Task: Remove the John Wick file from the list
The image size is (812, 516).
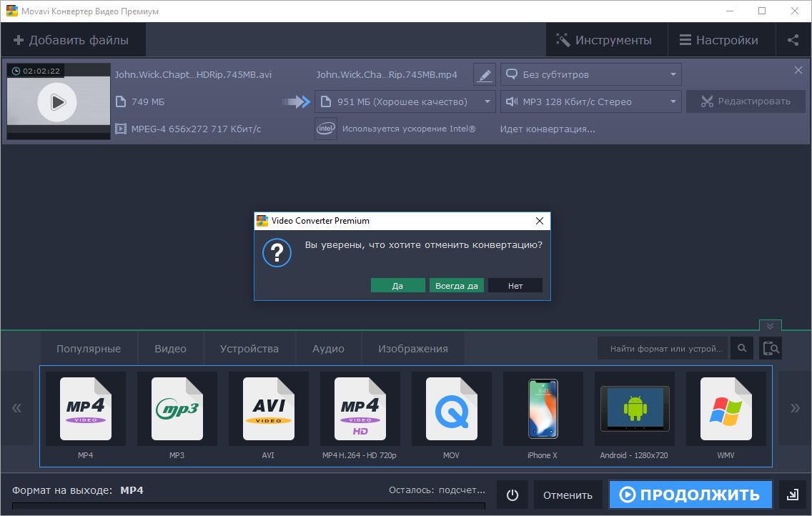Action: pos(798,70)
